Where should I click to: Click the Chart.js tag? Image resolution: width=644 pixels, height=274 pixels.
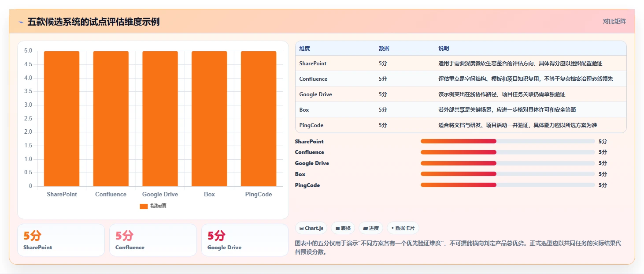pyautogui.click(x=311, y=228)
